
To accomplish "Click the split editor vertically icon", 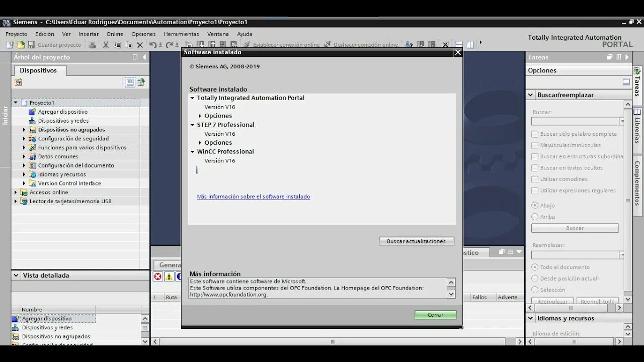I will [x=470, y=45].
